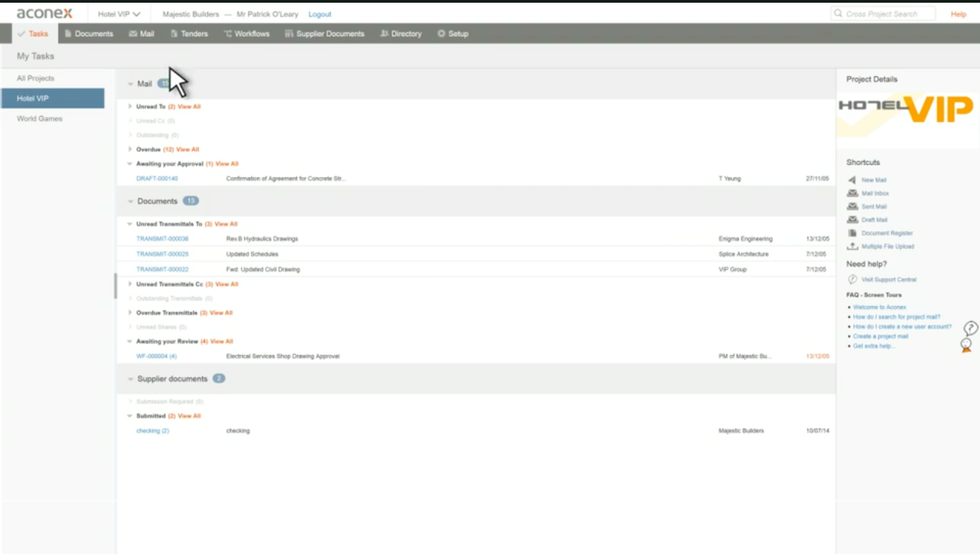Collapse the Awaiting your Approval group

(130, 163)
